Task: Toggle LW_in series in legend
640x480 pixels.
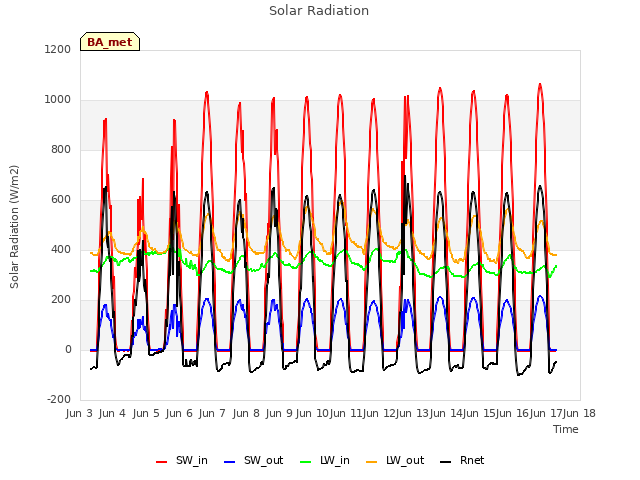Action: tap(325, 460)
